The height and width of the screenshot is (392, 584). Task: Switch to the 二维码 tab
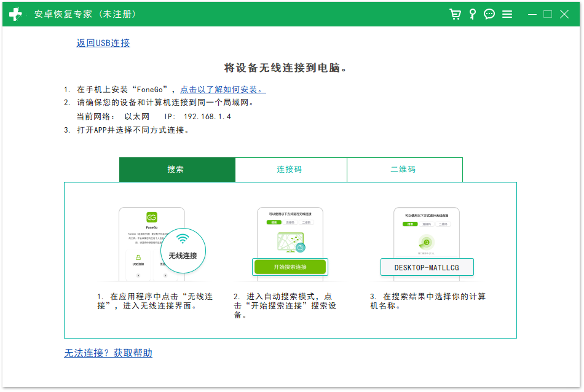click(x=404, y=170)
